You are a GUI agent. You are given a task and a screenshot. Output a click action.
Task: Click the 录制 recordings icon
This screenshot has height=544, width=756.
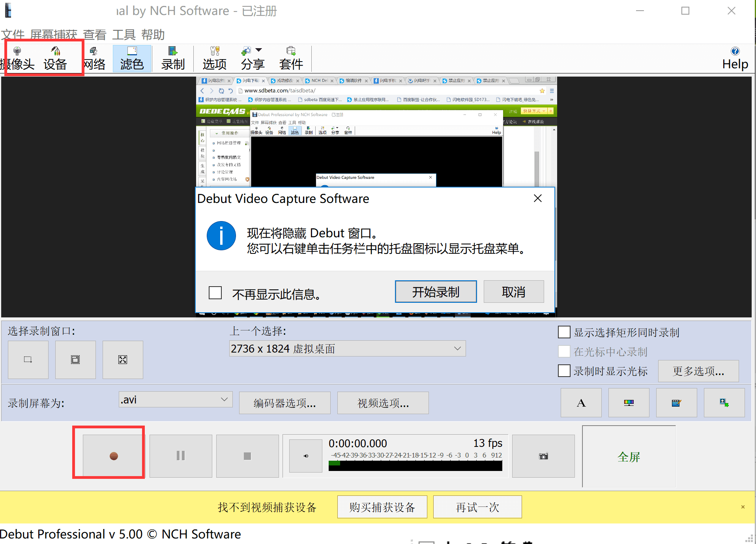[x=172, y=56]
